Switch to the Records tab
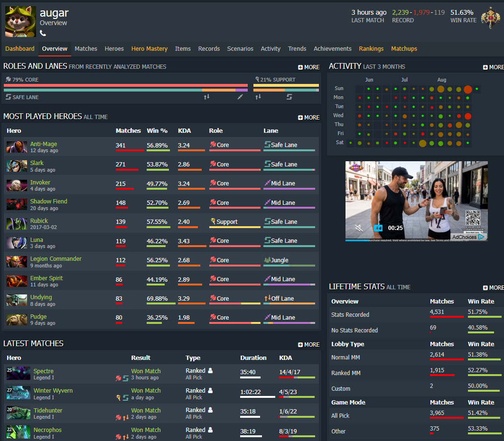The height and width of the screenshot is (441, 504). point(209,48)
